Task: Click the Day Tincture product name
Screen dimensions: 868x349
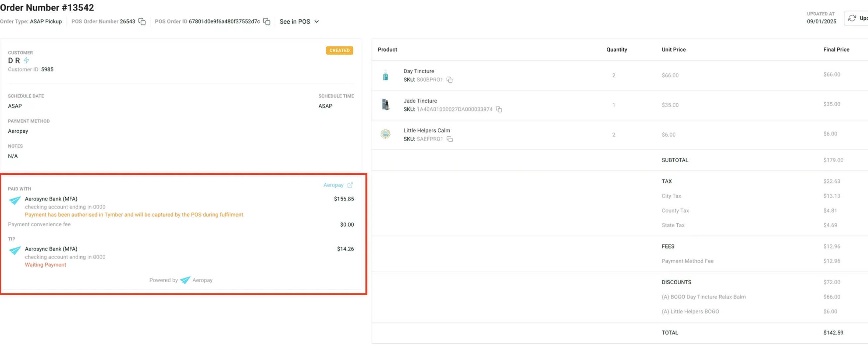Action: [x=419, y=71]
